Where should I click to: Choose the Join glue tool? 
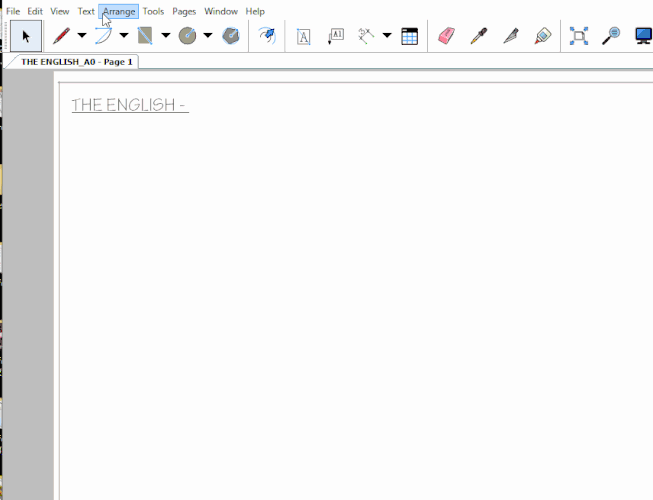tap(543, 36)
